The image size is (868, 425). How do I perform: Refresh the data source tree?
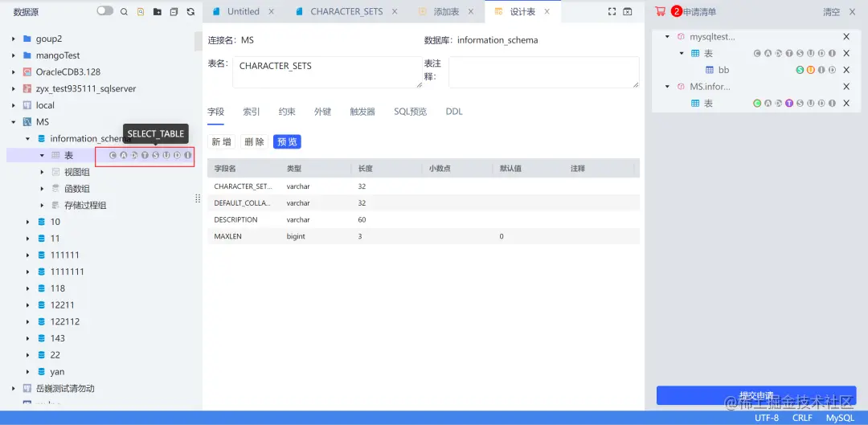point(190,11)
